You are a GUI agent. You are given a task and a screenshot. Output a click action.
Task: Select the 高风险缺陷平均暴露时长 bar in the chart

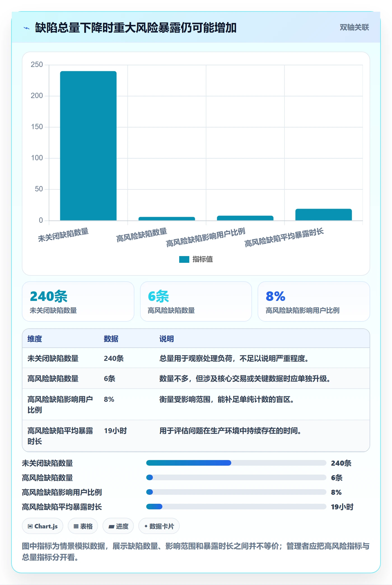click(x=323, y=215)
